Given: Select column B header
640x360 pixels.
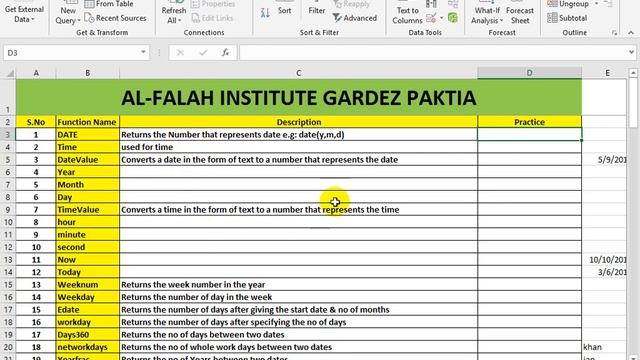Looking at the screenshot, I should click(87, 73).
